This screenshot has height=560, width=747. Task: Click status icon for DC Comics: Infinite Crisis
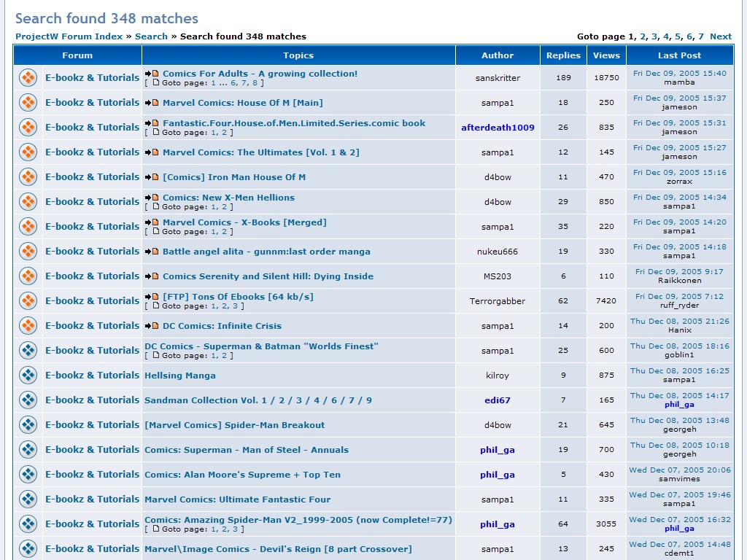coord(28,325)
